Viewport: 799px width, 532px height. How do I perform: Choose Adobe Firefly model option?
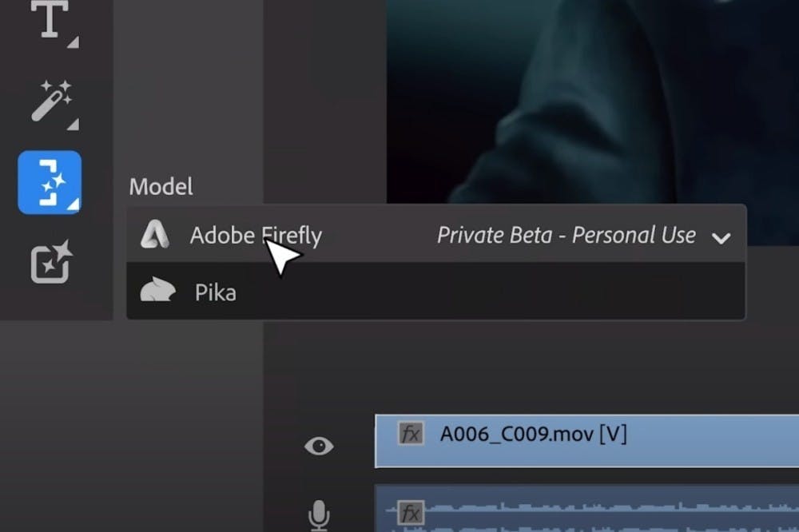436,235
